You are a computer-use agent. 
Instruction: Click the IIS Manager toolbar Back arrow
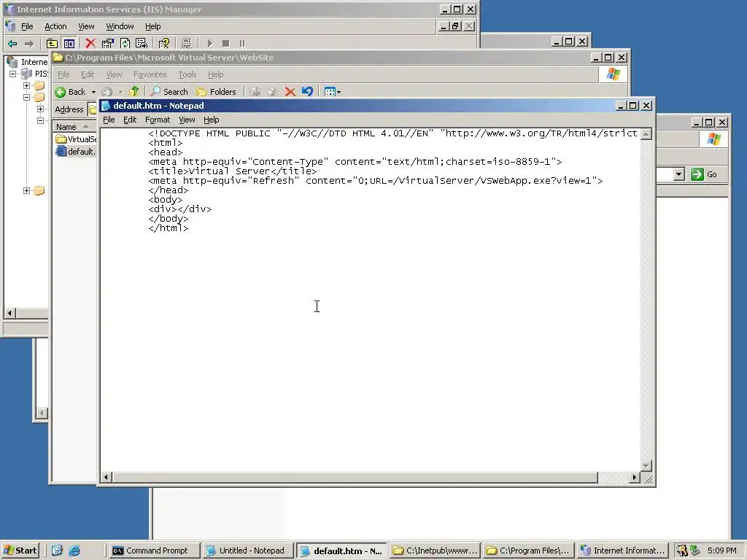pos(12,43)
